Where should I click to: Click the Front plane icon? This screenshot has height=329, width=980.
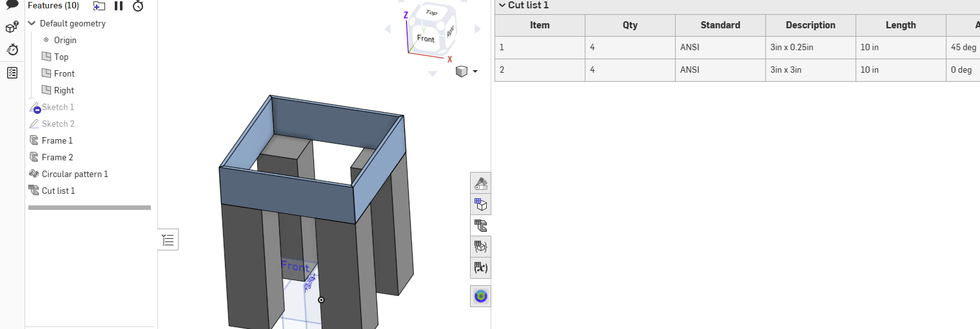click(46, 73)
